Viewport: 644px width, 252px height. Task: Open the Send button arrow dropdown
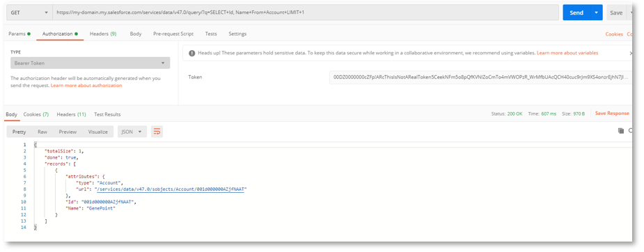(x=597, y=13)
